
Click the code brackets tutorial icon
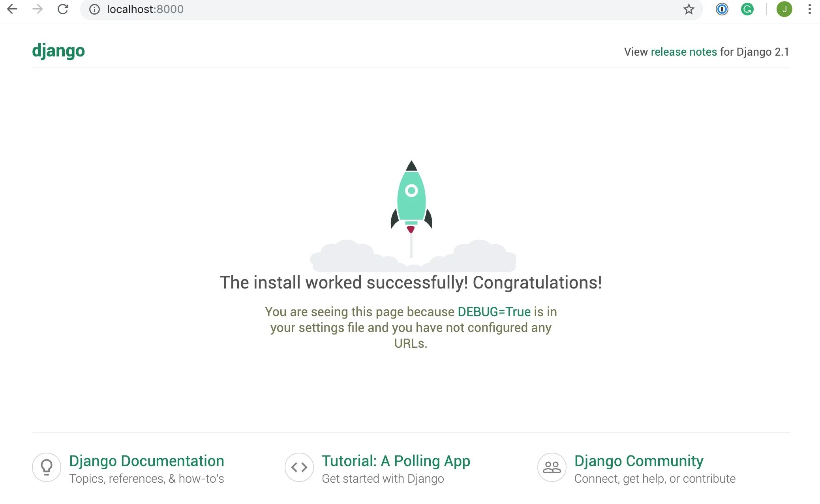pos(299,467)
